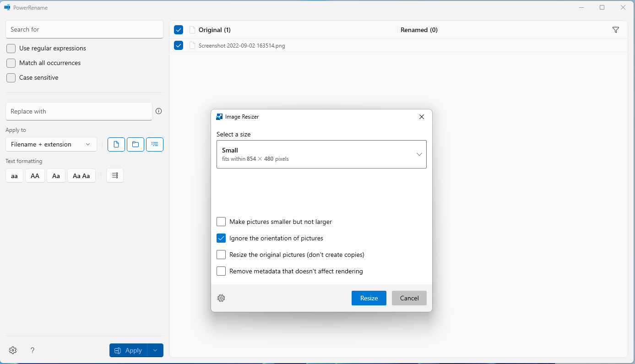635x364 pixels.
Task: Toggle enumerate items formatting icon
Action: click(x=115, y=176)
